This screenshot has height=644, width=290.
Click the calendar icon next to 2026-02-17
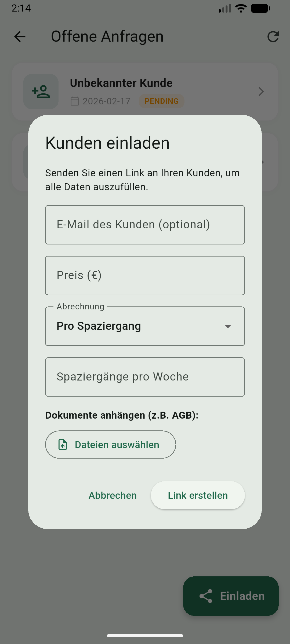pos(75,101)
